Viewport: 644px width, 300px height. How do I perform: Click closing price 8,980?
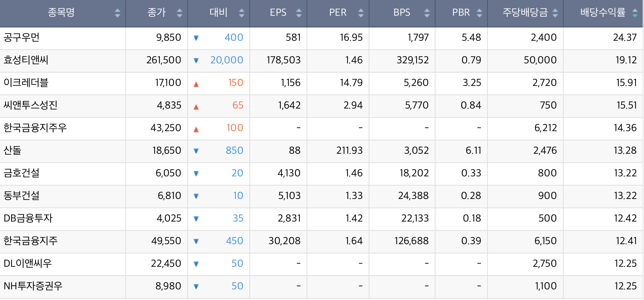click(168, 286)
